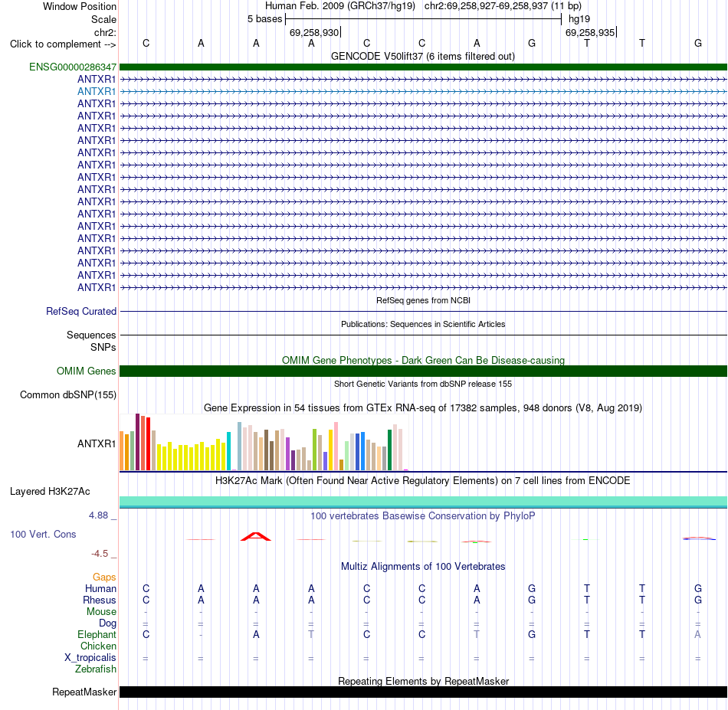Click the chr2: ruler label

105,32
